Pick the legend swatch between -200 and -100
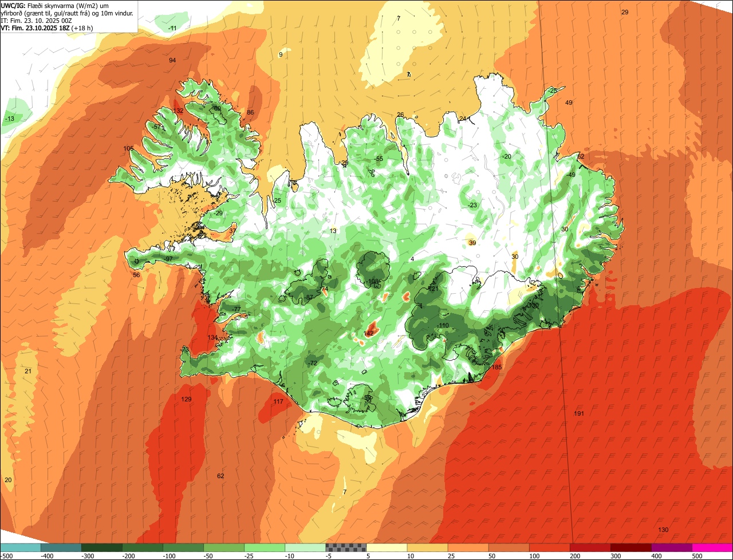 click(x=142, y=548)
